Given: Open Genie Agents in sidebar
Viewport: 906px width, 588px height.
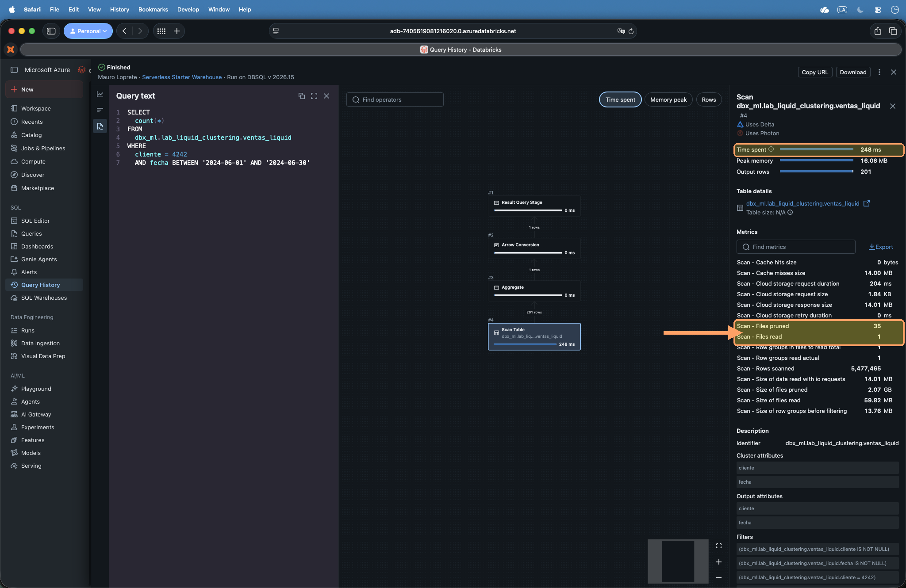Looking at the screenshot, I should click(x=44, y=259).
